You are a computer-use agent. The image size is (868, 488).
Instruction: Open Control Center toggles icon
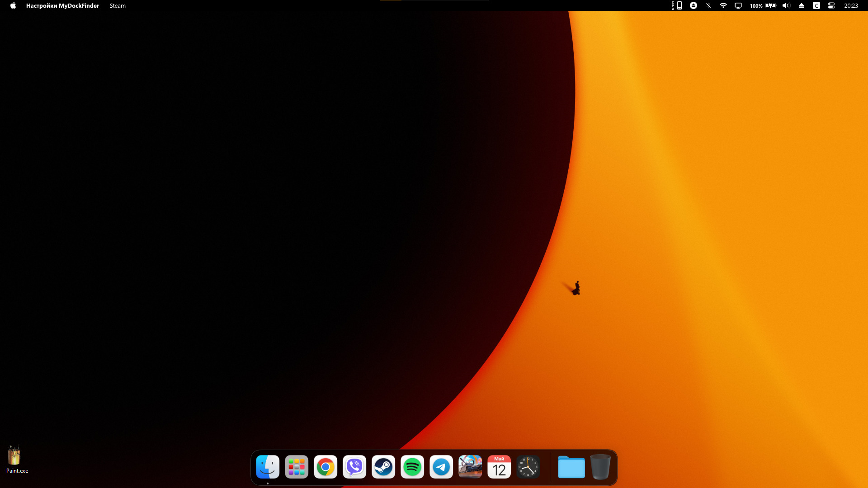[831, 5]
